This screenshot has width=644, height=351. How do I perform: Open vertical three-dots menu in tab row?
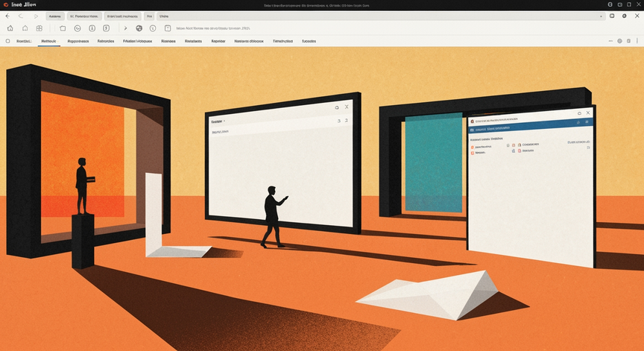coord(637,41)
